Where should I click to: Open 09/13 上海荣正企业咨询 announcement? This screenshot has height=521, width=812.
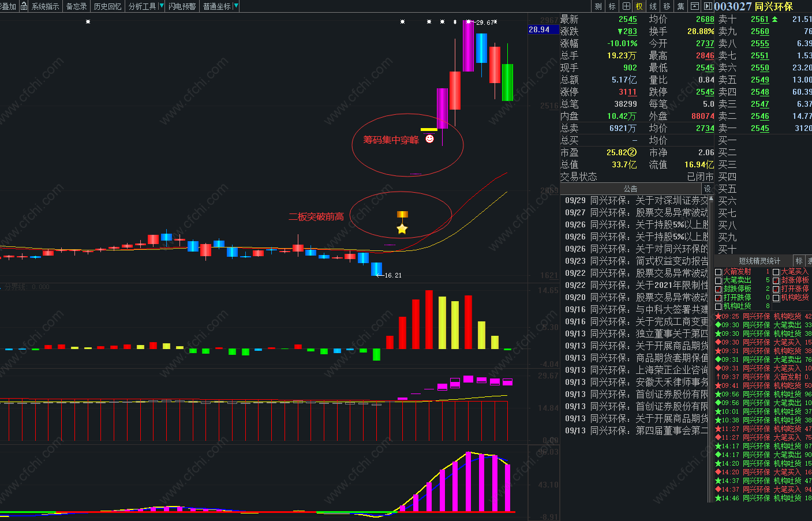coord(637,370)
